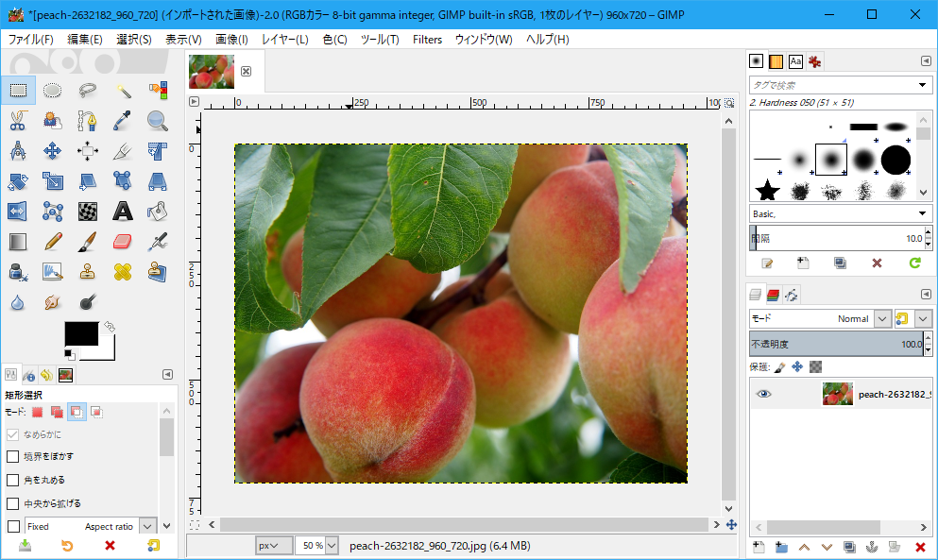This screenshot has height=560, width=938.
Task: Open the 編集(E) menu
Action: 85,40
